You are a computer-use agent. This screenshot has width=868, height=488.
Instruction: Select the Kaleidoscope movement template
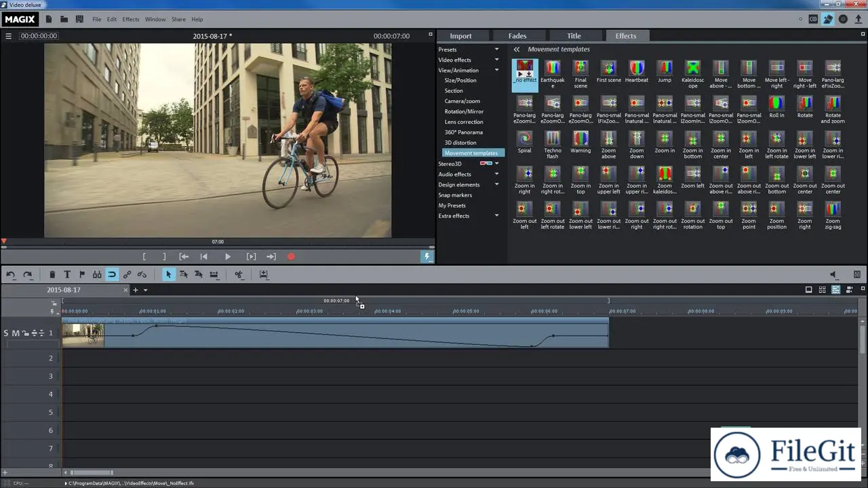coord(692,74)
